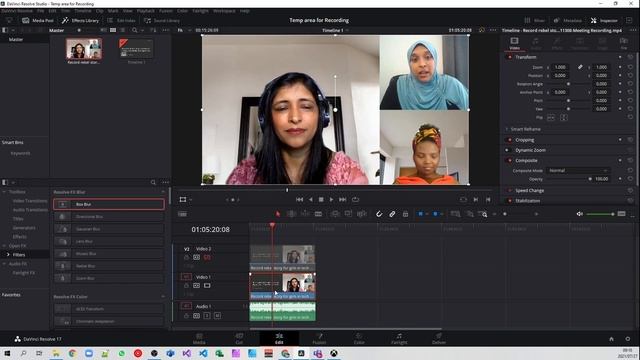The image size is (640, 360).
Task: Open the Workspace menu
Action: click(x=224, y=11)
